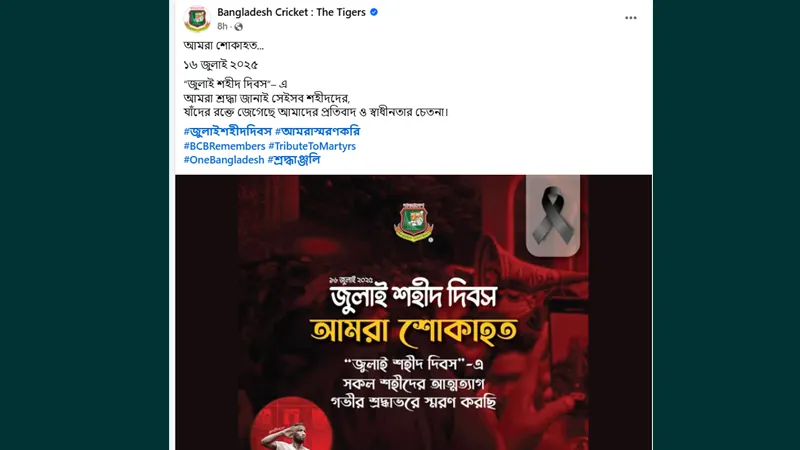Open the #OneBangladesh hashtag
The height and width of the screenshot is (450, 800).
click(224, 160)
